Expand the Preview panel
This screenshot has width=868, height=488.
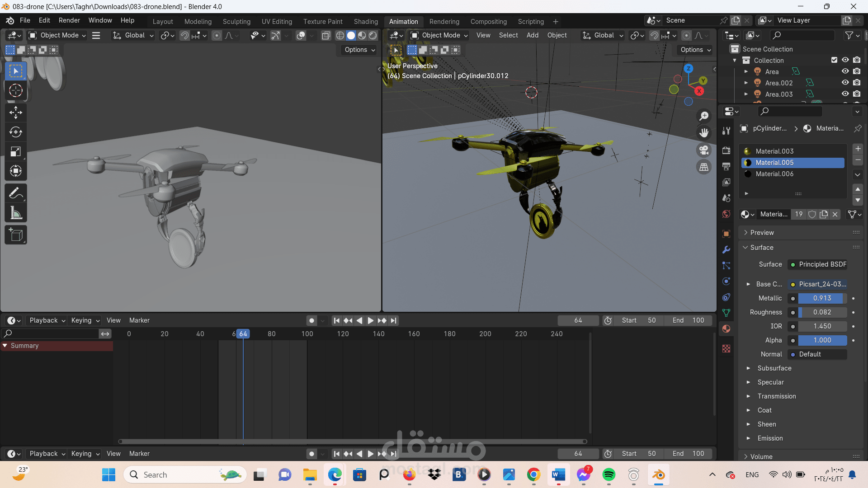762,233
